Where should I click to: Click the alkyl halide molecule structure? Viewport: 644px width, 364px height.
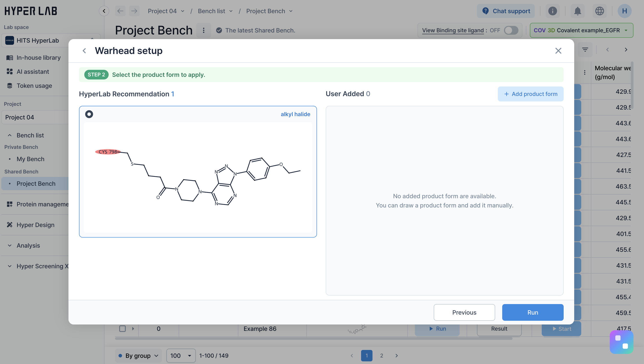point(198,178)
